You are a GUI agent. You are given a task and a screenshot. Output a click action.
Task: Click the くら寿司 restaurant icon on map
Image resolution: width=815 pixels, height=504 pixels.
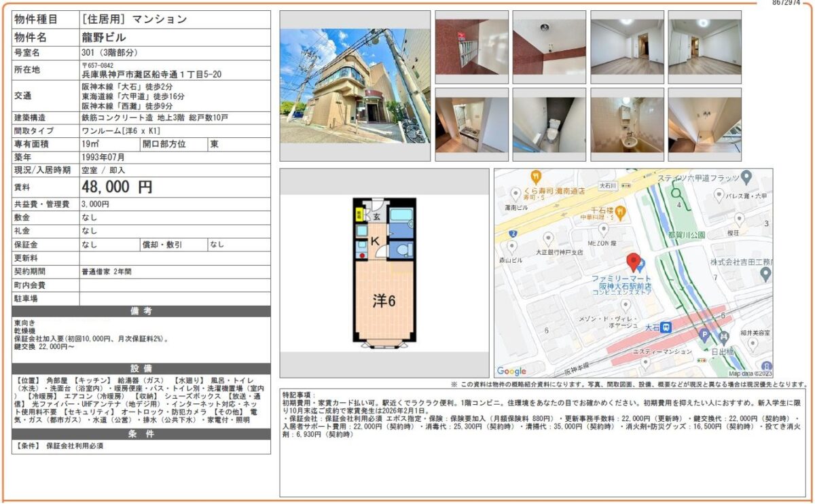point(536,176)
